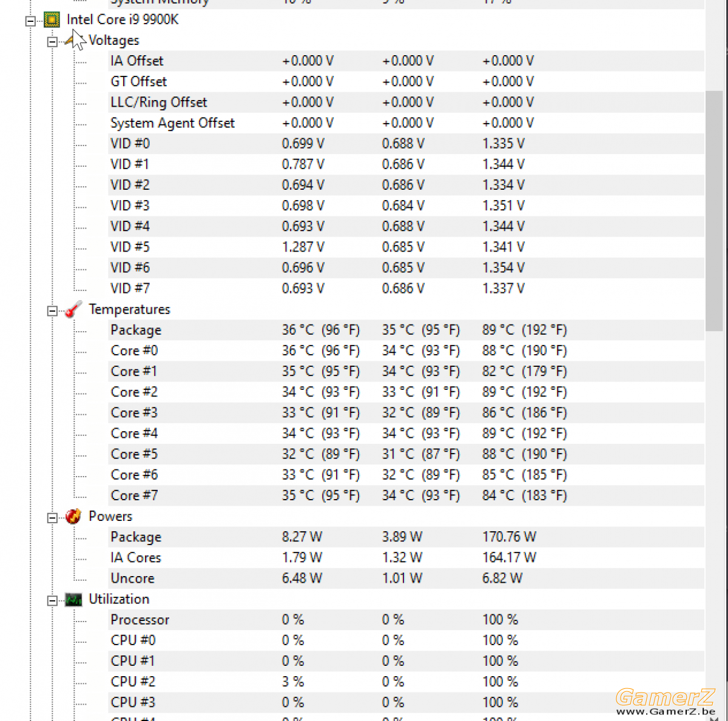Click the 0.787 V current value of VID #1
Viewport: 728px width, 721px height.
(303, 164)
